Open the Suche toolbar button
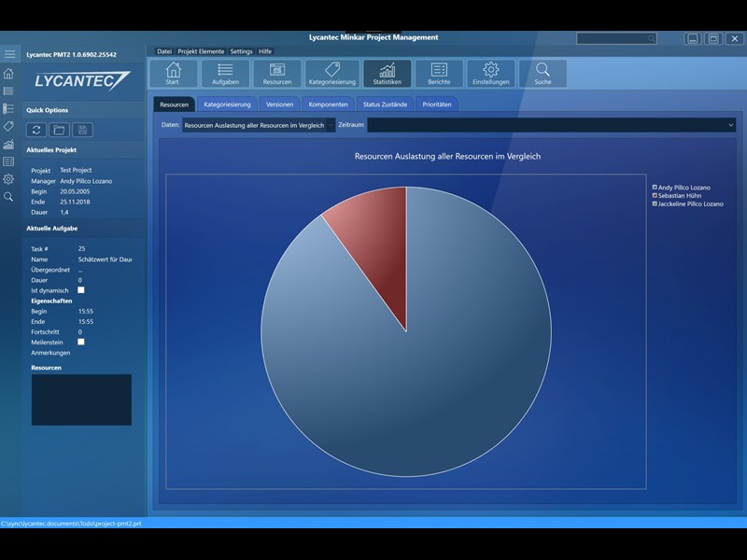 coord(543,74)
